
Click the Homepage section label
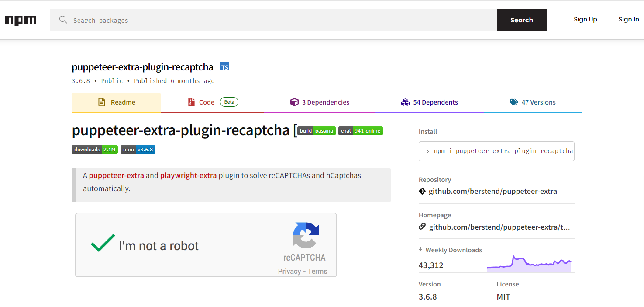[435, 215]
